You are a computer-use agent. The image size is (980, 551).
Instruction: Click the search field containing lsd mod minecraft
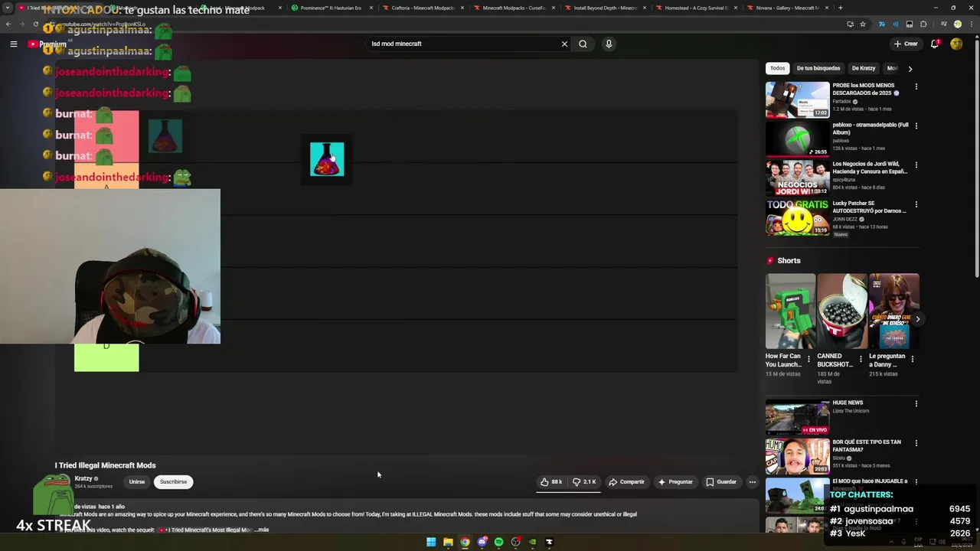coord(463,44)
